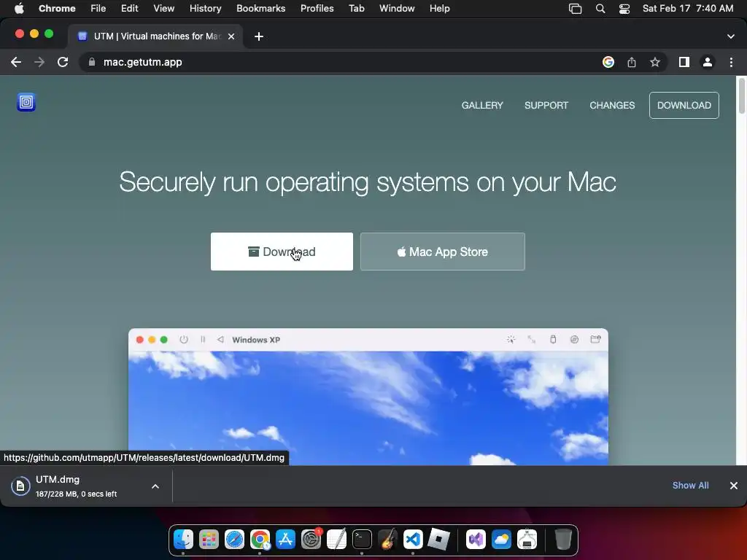
Task: Open the Bookmarks menu
Action: [x=260, y=8]
